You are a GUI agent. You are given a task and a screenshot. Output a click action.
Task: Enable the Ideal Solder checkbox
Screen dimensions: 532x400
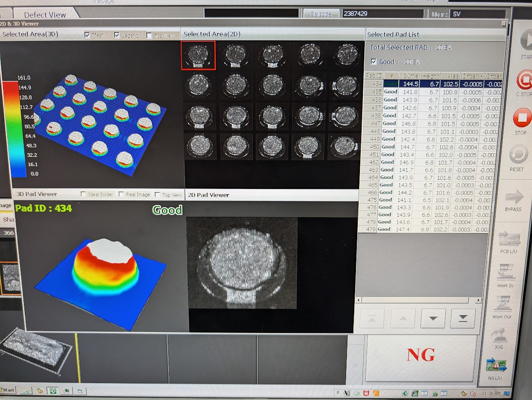tap(84, 195)
